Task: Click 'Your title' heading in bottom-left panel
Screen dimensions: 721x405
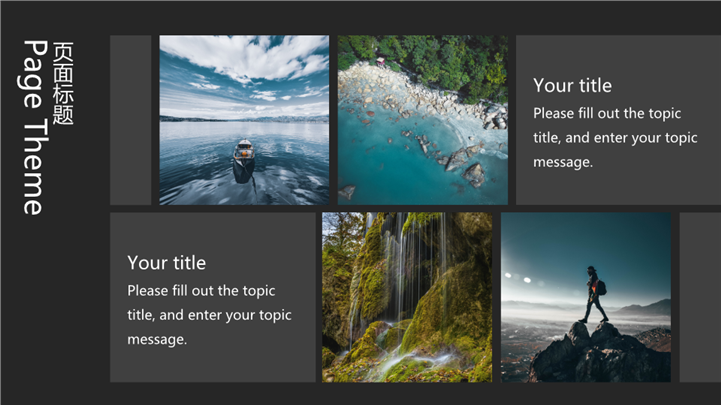Action: pos(166,263)
